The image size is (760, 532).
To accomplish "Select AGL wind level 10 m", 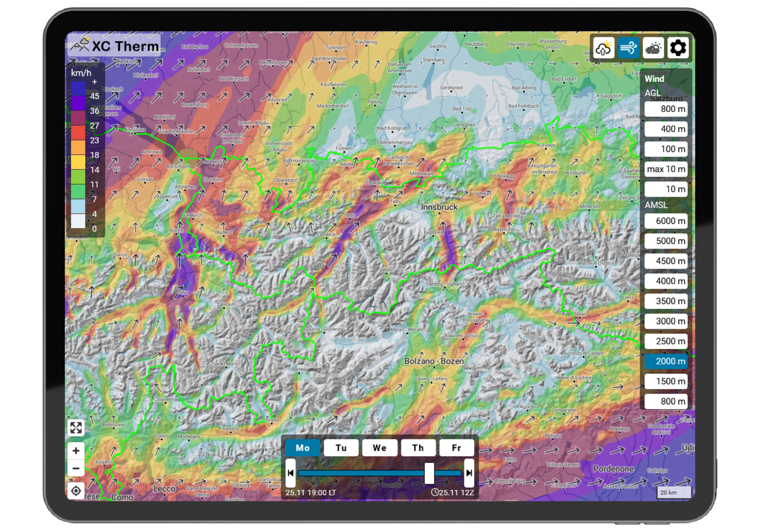I will click(x=666, y=189).
